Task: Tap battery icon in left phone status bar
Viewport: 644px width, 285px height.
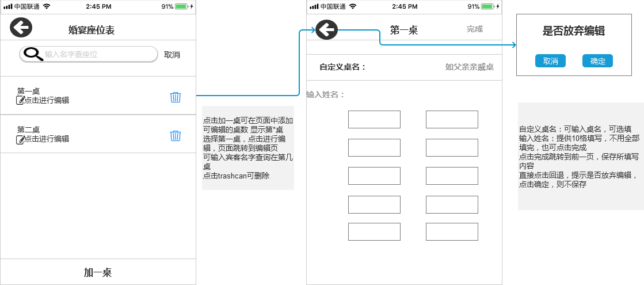Action: [x=181, y=6]
